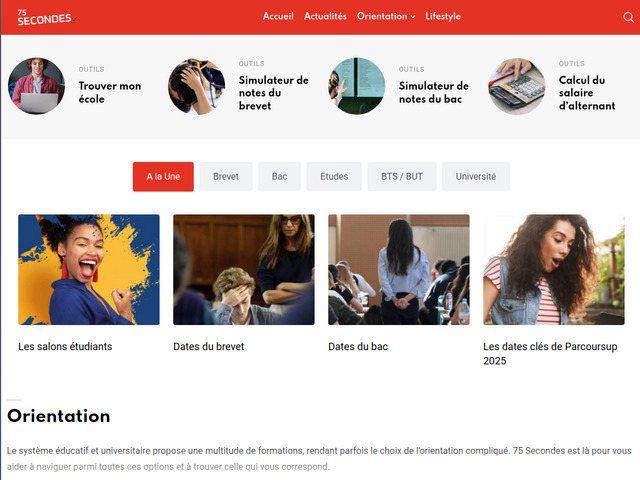Open the search magnifier icon

tap(628, 17)
